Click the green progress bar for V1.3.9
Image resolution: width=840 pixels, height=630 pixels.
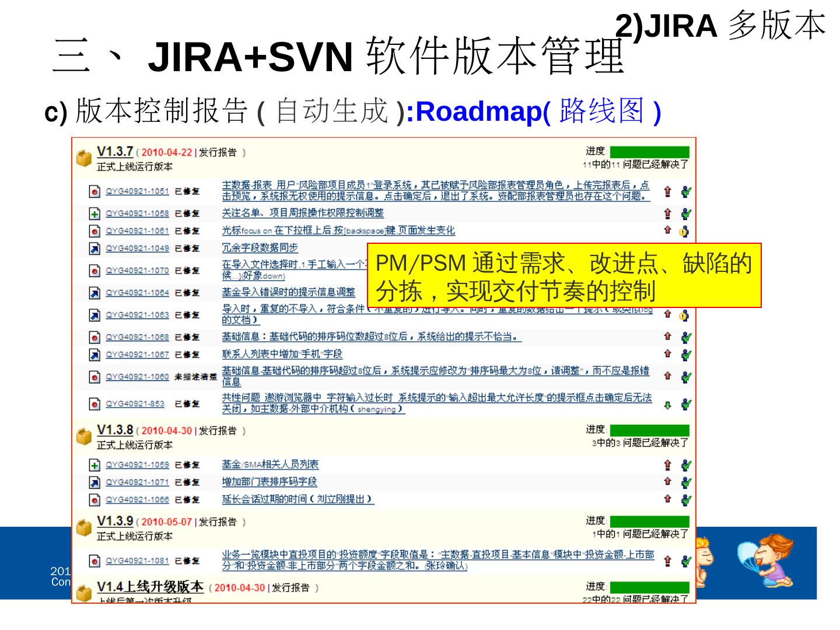(649, 521)
